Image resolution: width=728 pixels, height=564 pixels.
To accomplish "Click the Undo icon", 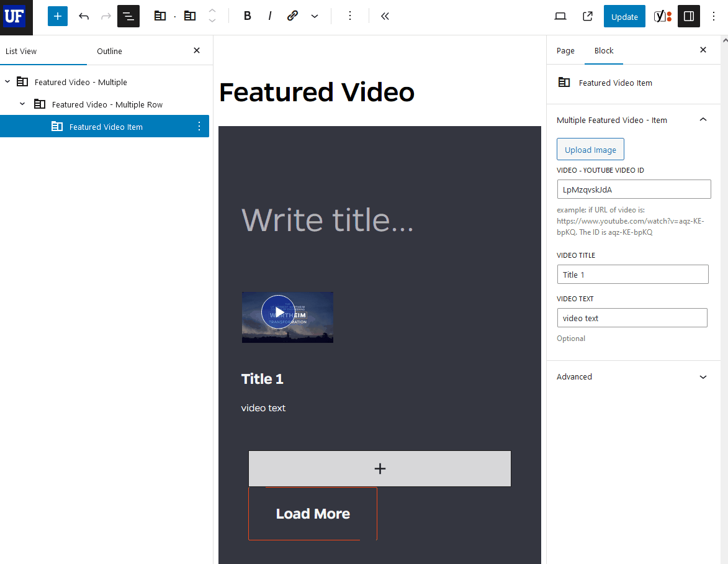I will click(x=83, y=16).
